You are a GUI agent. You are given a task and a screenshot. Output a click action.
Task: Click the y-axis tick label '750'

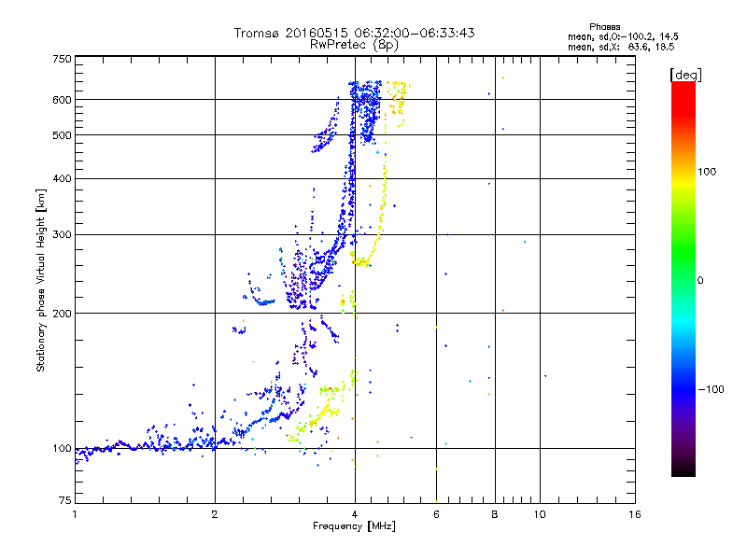point(62,59)
